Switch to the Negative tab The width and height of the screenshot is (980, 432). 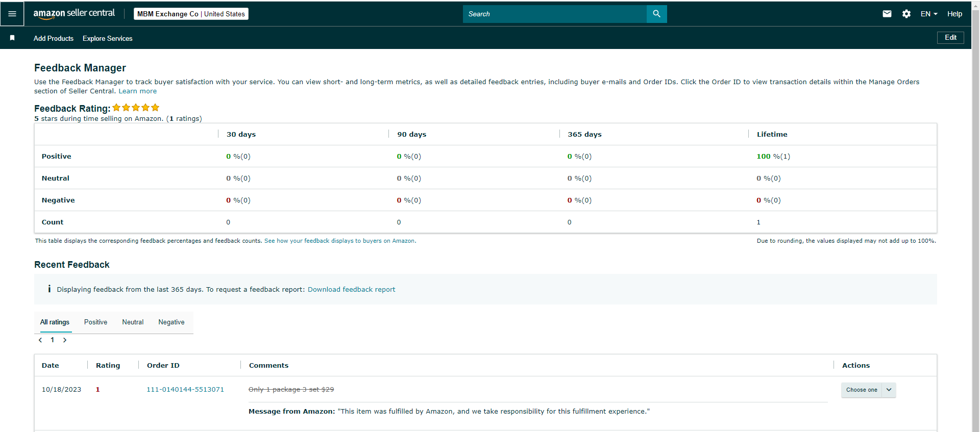pos(171,322)
